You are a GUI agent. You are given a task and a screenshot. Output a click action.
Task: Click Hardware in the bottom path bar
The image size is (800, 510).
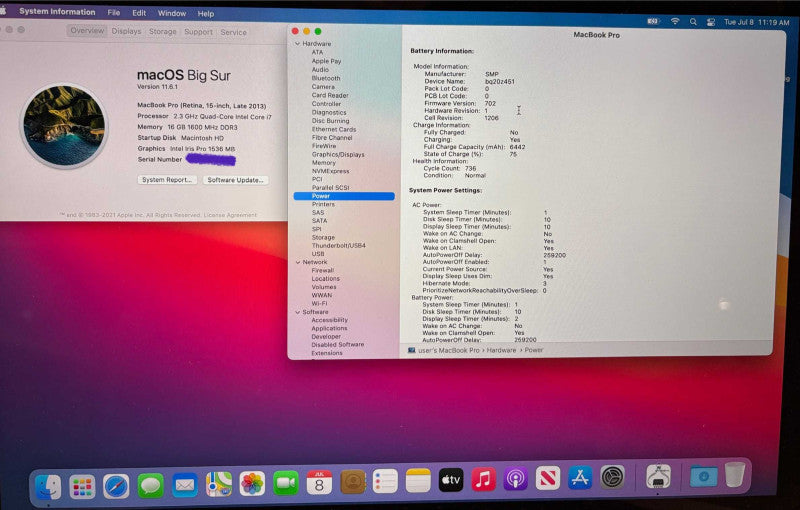(x=501, y=350)
